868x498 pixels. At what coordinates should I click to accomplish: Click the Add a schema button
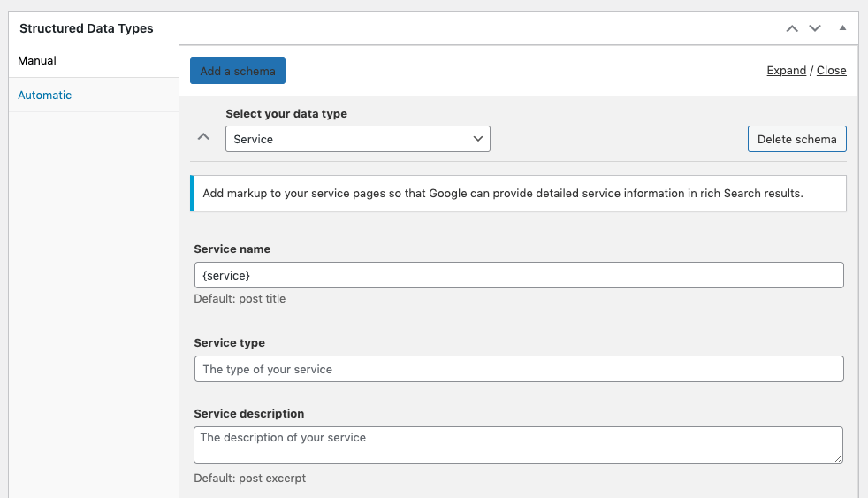[237, 71]
